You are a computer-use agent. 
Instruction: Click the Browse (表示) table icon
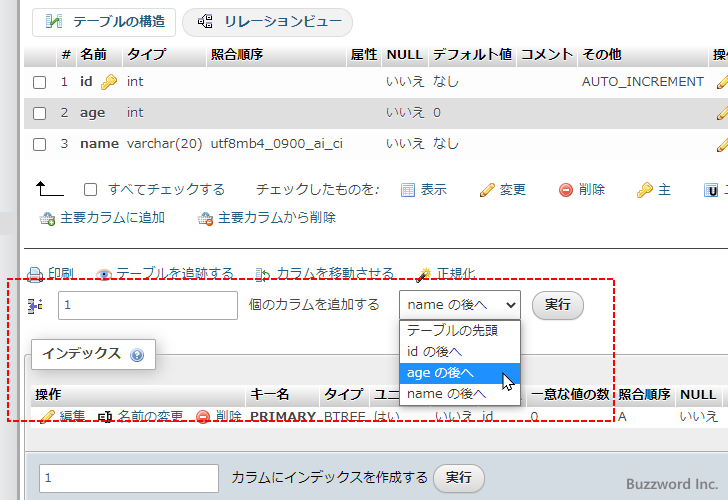(408, 190)
